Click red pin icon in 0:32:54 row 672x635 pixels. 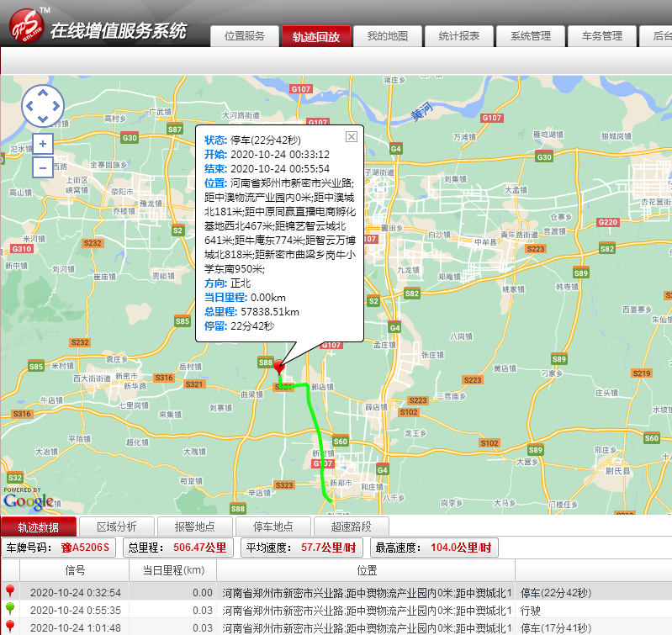10,591
